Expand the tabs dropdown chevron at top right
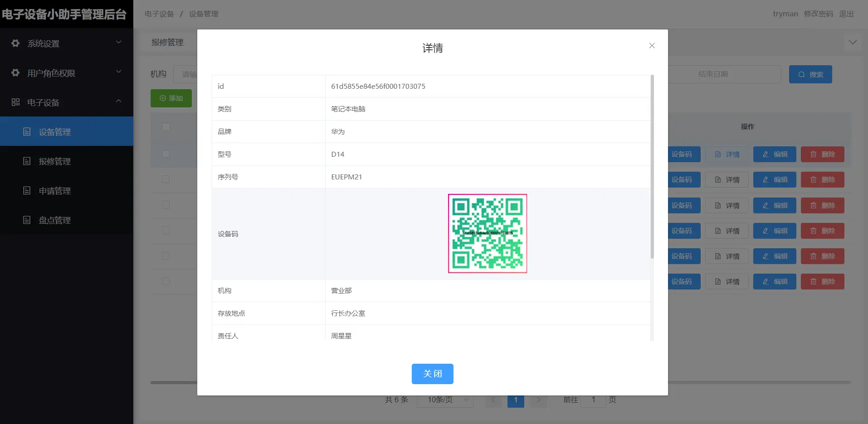 point(853,42)
